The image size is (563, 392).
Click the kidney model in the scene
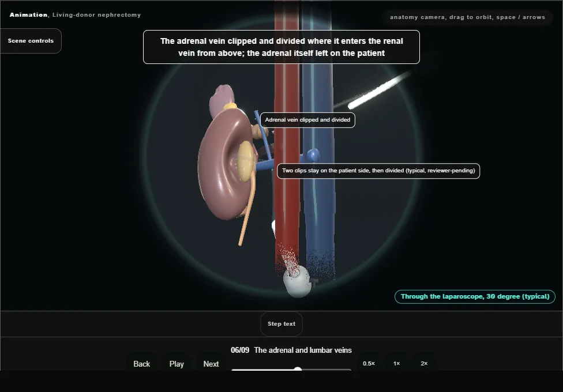click(223, 169)
